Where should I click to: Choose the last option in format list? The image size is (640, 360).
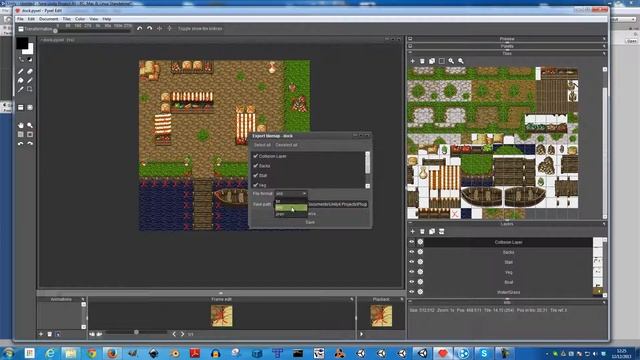pyautogui.click(x=291, y=214)
